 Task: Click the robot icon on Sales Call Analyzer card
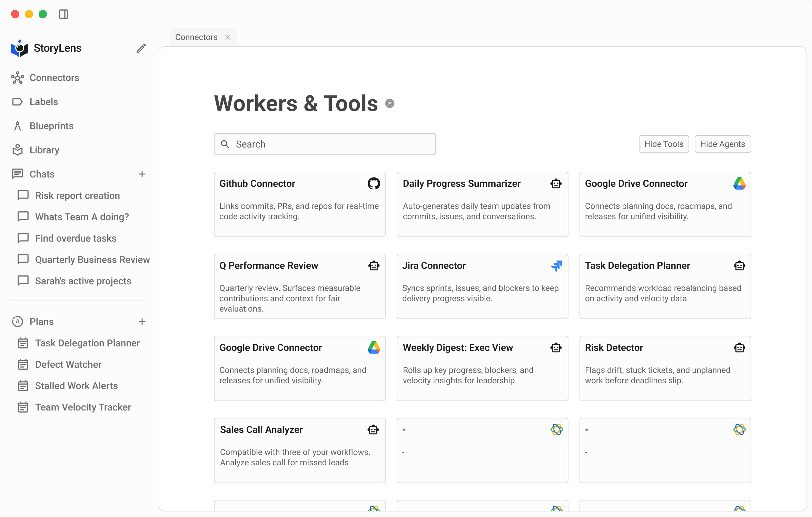373,430
